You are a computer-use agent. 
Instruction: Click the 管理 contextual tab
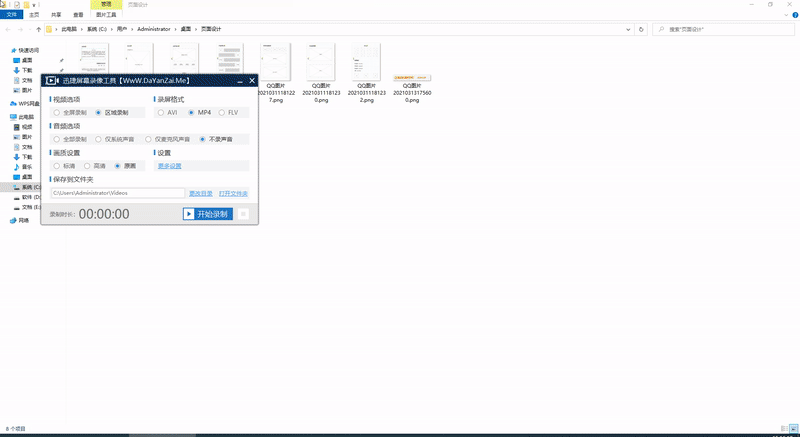[x=106, y=4]
